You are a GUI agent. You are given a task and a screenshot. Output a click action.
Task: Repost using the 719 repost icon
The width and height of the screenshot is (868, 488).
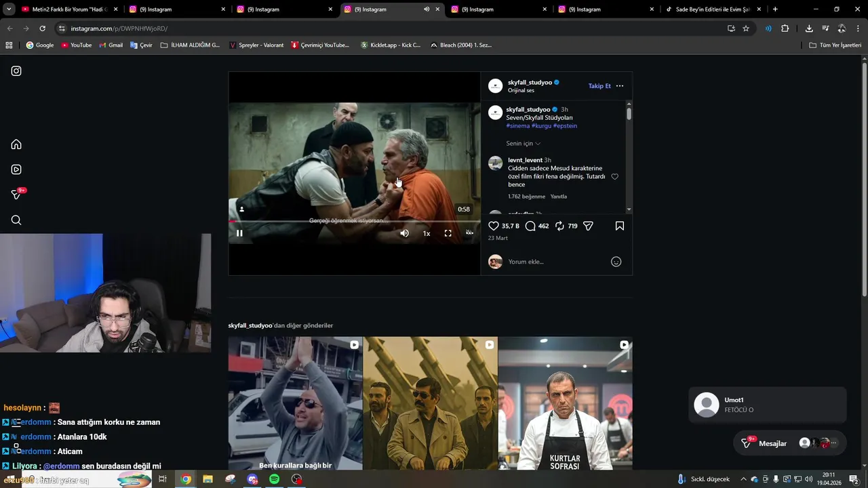pyautogui.click(x=559, y=226)
